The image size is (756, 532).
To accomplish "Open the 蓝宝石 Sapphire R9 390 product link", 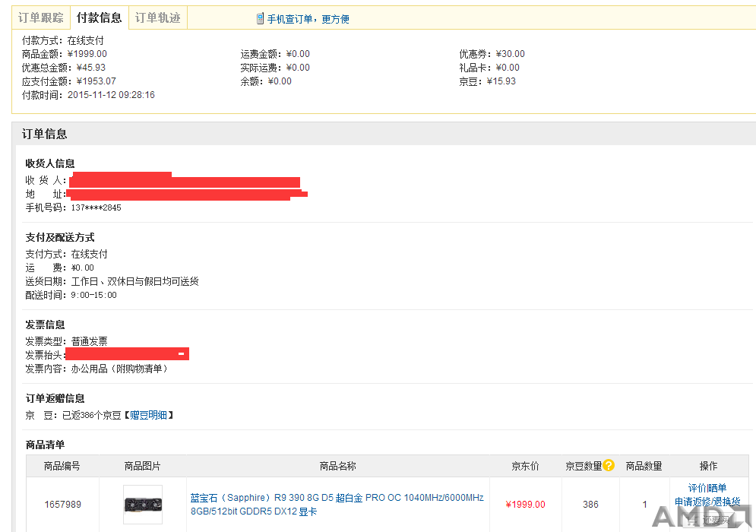I will [x=337, y=504].
